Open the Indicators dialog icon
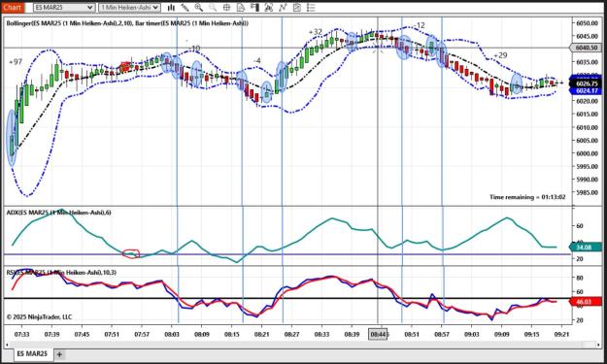This screenshot has width=607, height=364. pos(268,8)
